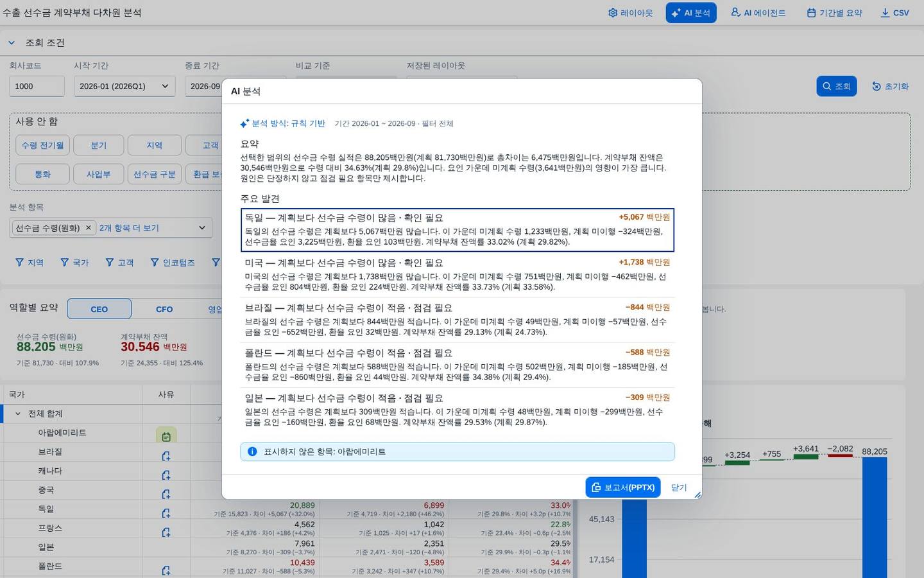924x578 pixels.
Task: Click the tall blue 88,205 waterfall bar
Action: pos(875,518)
